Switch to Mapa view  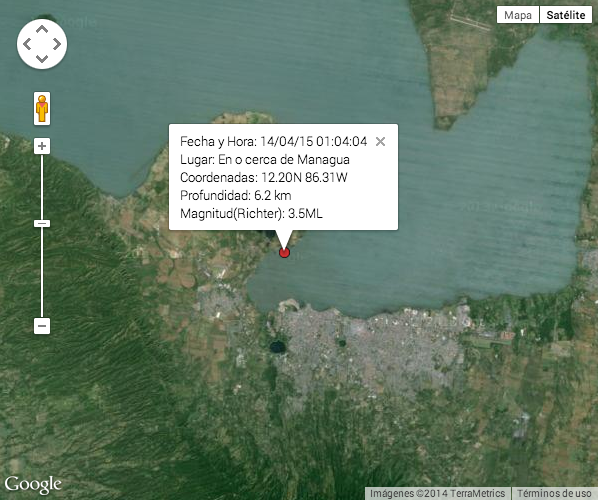point(518,15)
